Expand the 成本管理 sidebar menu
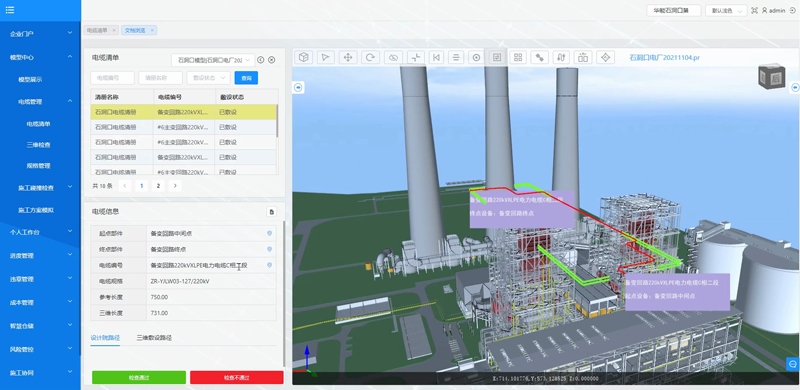This screenshot has width=800, height=390. tap(40, 303)
